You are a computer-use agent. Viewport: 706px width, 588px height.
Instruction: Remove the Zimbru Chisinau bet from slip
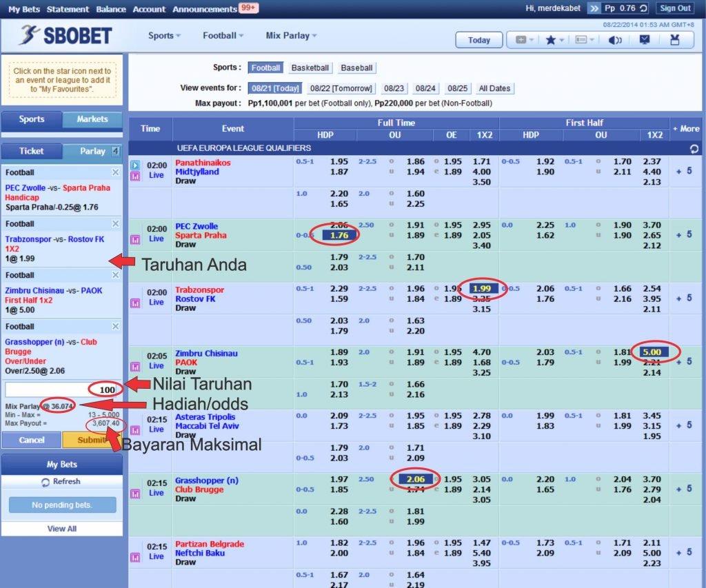point(115,275)
